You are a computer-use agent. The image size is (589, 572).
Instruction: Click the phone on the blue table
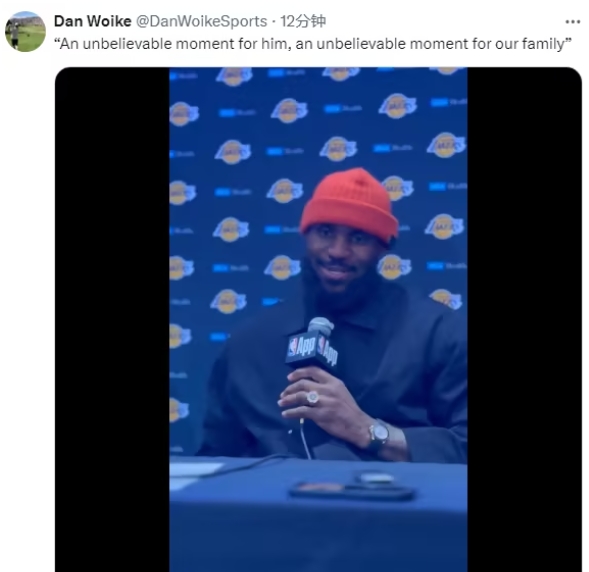coord(352,490)
